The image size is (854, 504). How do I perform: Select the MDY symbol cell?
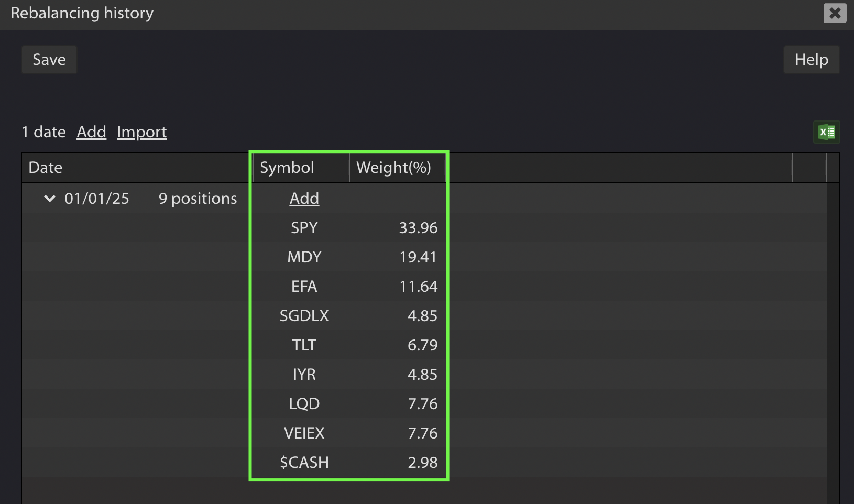click(x=304, y=257)
